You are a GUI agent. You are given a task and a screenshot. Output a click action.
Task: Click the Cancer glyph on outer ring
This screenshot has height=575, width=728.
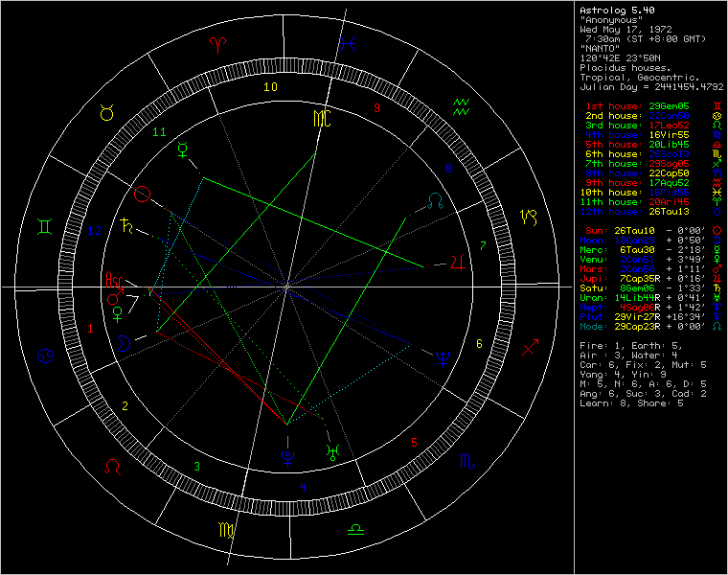coord(46,356)
